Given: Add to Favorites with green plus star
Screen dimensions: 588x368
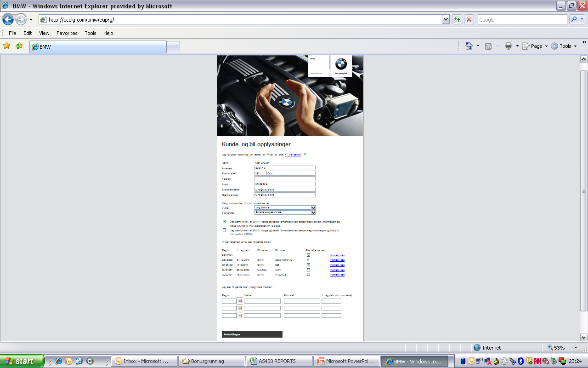Looking at the screenshot, I should tap(19, 46).
